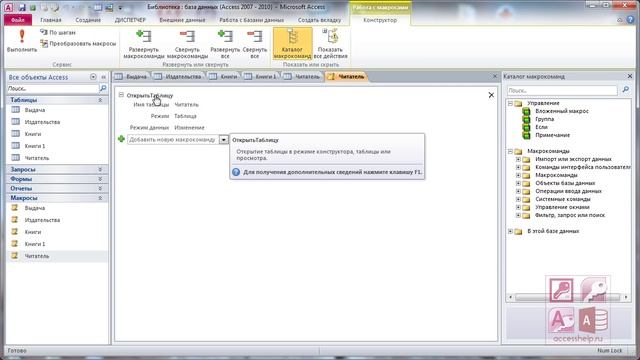Enable По шагам single-step mode
The height and width of the screenshot is (360, 640).
pos(58,32)
